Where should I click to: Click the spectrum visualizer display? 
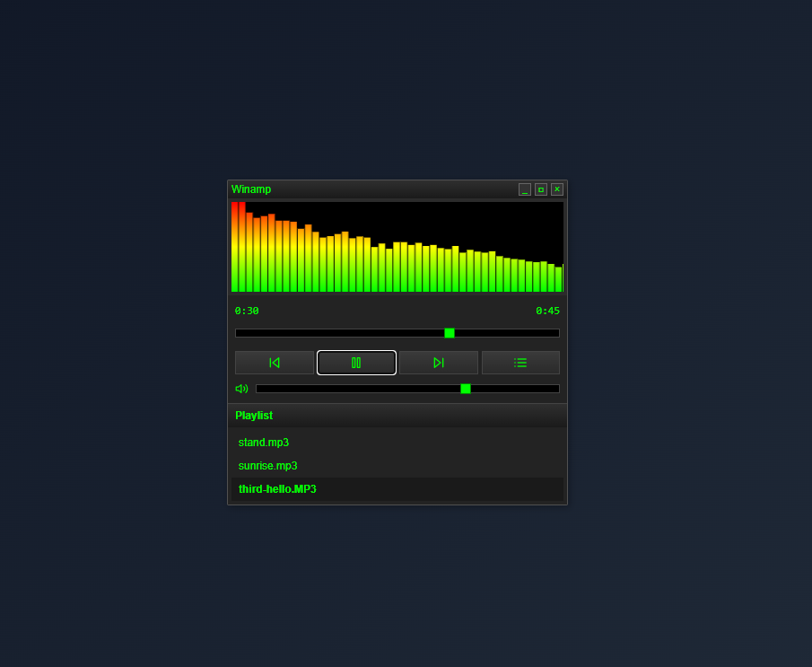coord(397,246)
